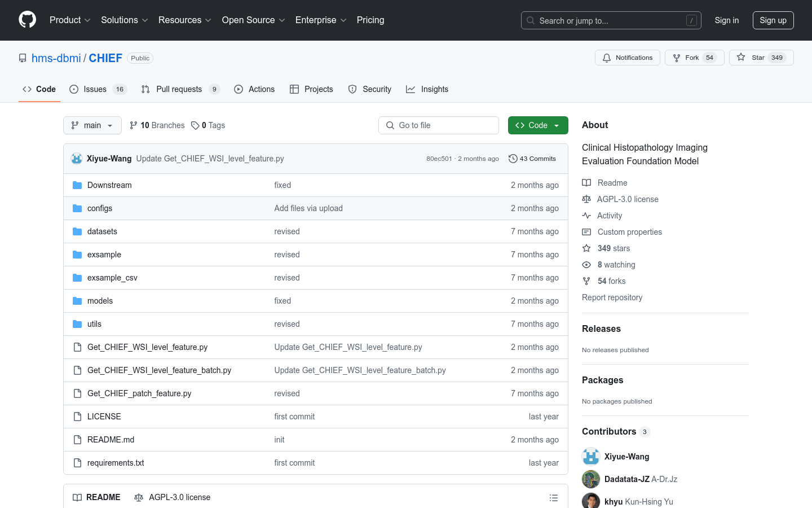Open the datasets folder
812x508 pixels.
pyautogui.click(x=102, y=231)
